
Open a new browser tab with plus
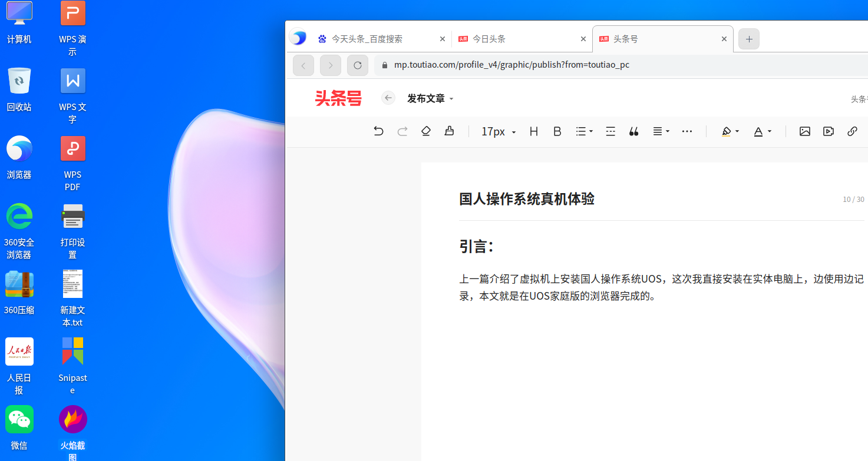pyautogui.click(x=749, y=39)
